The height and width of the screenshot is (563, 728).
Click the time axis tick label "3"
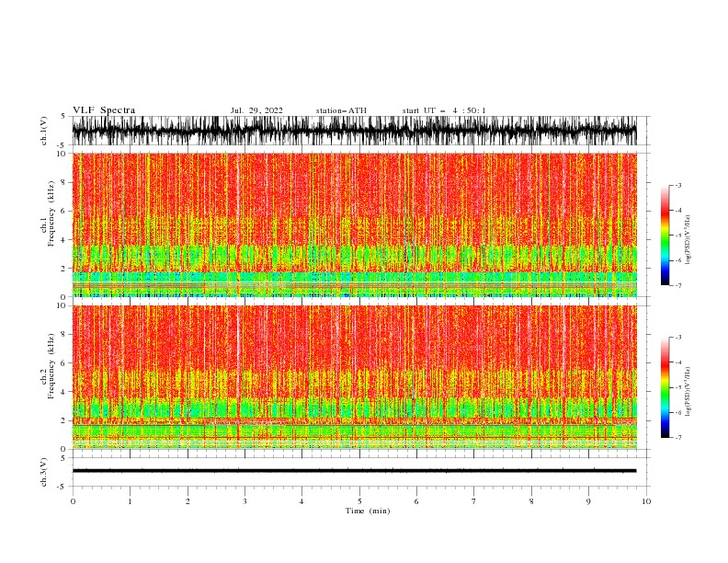point(245,501)
